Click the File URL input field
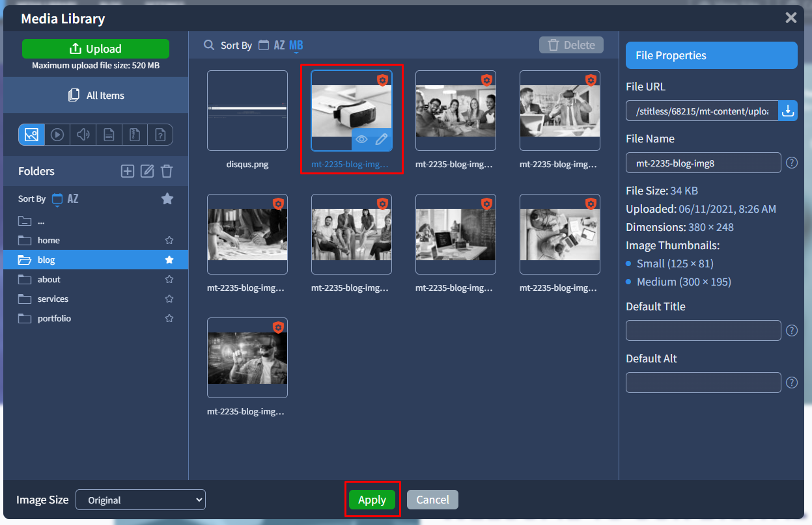The width and height of the screenshot is (812, 525). pos(703,111)
